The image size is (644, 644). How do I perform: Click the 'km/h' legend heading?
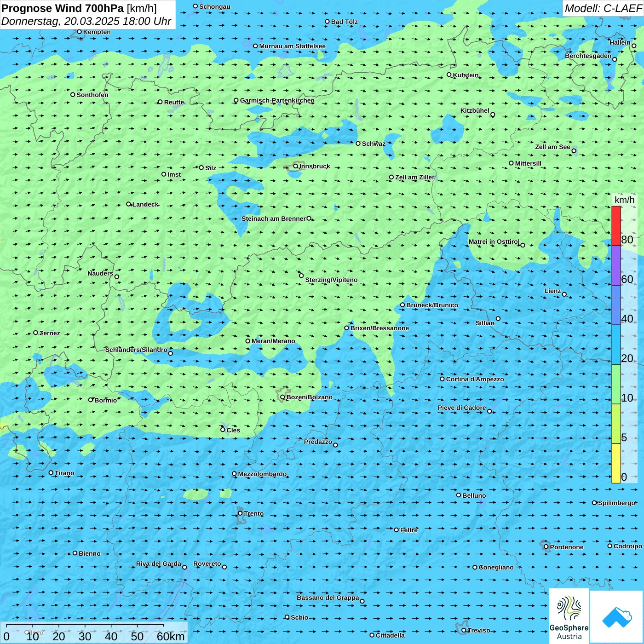(x=624, y=200)
